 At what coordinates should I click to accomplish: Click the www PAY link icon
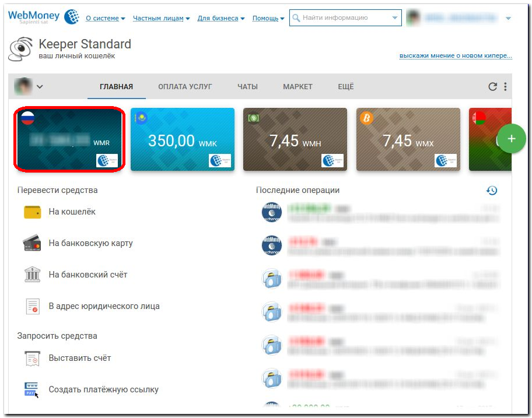point(32,389)
